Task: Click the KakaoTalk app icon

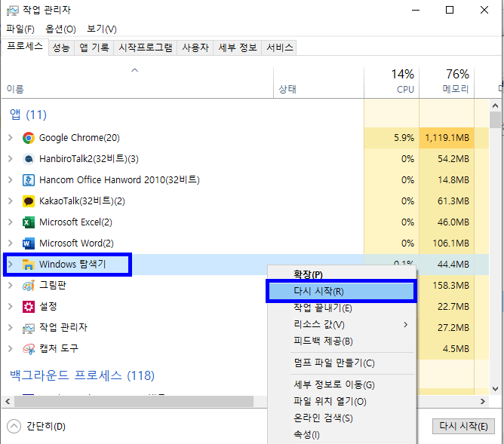Action: click(29, 201)
